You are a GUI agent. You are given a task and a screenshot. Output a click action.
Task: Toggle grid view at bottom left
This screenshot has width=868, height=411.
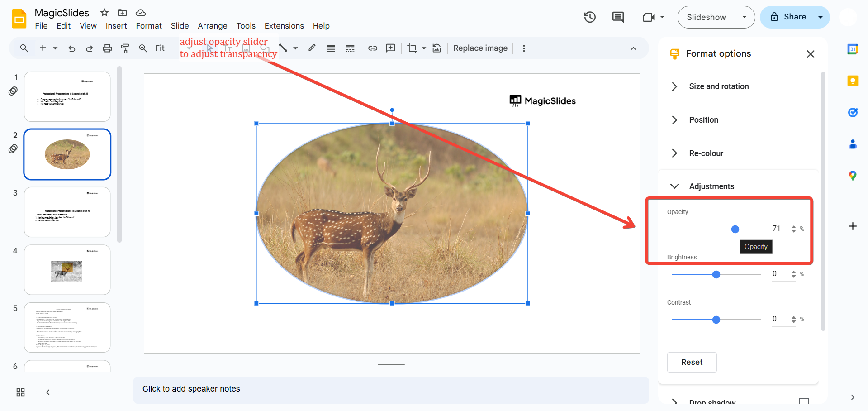[x=20, y=392]
